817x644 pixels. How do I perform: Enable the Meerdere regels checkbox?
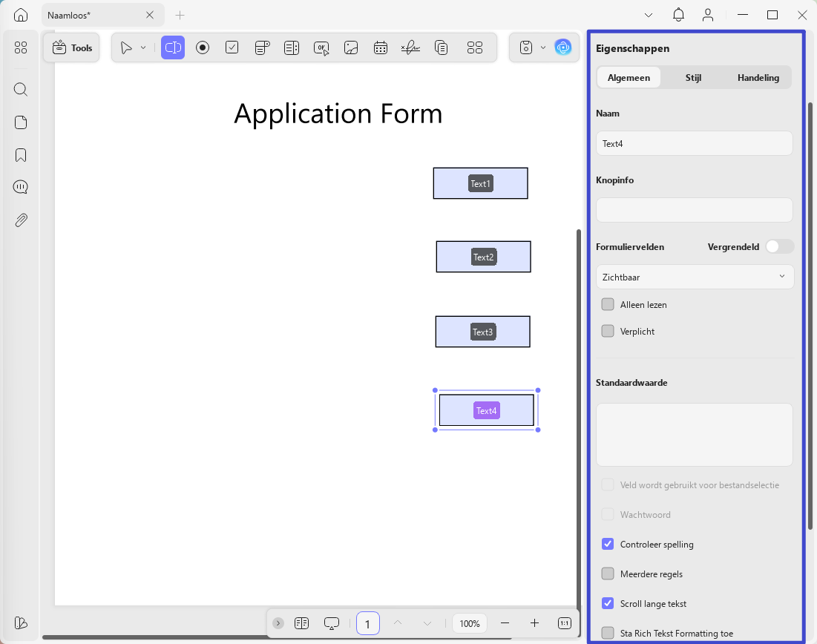tap(608, 574)
